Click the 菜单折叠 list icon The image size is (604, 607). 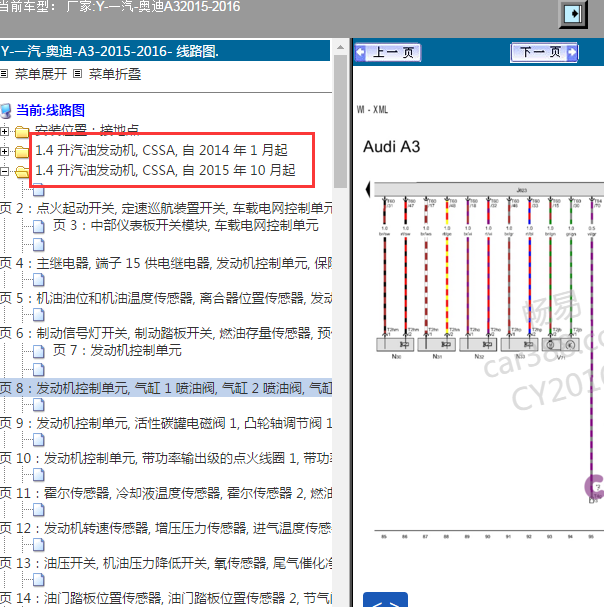coord(77,74)
